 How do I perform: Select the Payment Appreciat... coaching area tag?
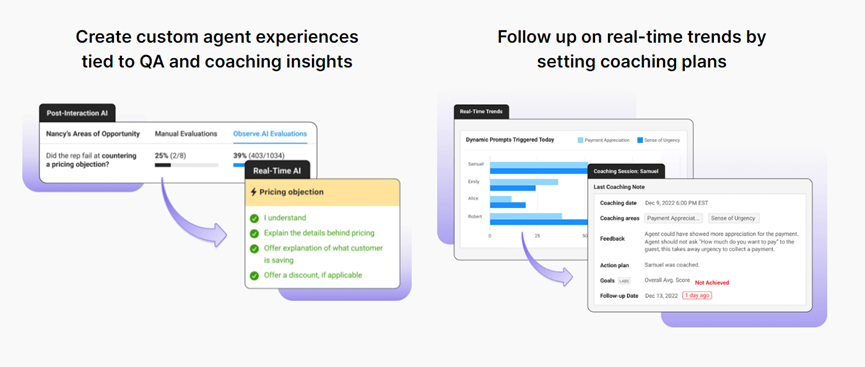point(674,218)
